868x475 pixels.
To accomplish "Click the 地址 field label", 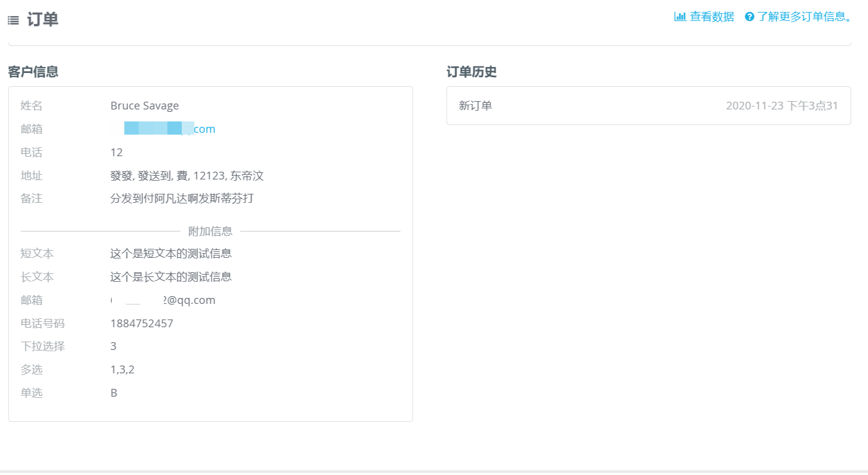I will [32, 176].
